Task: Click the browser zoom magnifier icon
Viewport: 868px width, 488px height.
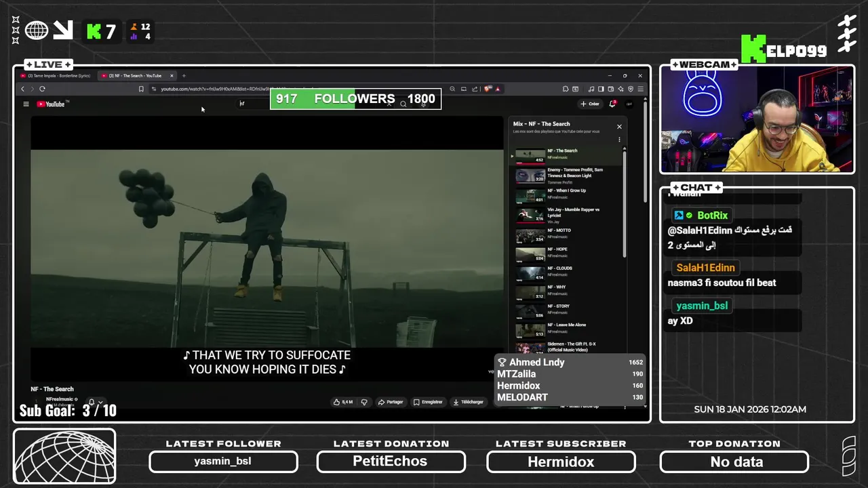Action: coord(452,89)
